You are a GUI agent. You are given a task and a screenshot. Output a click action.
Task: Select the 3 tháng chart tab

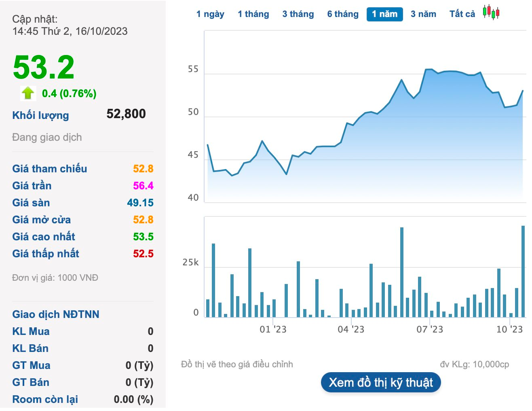(x=298, y=14)
